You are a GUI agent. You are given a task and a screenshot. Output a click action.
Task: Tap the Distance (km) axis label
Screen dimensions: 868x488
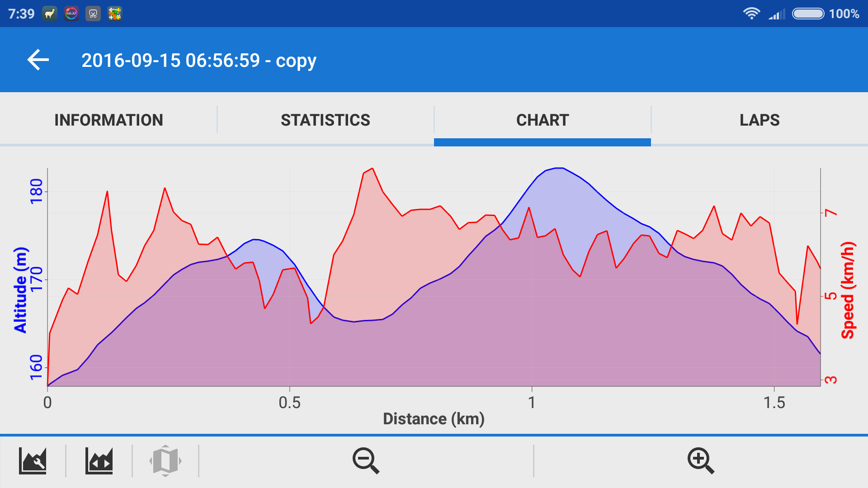click(434, 419)
